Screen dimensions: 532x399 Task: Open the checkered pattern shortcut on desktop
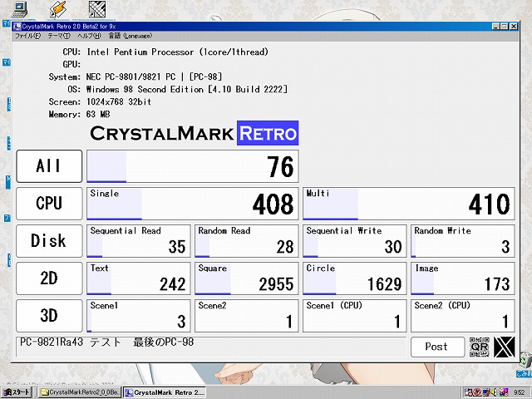click(x=97, y=9)
